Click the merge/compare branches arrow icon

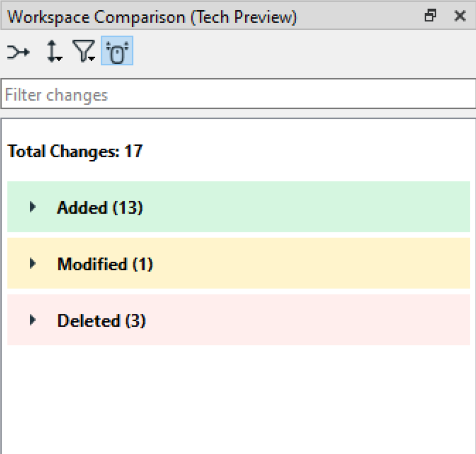pyautogui.click(x=18, y=53)
